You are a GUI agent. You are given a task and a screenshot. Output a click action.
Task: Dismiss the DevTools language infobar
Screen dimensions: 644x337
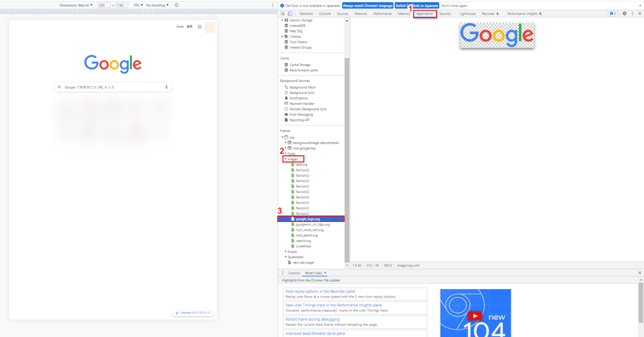(640, 6)
